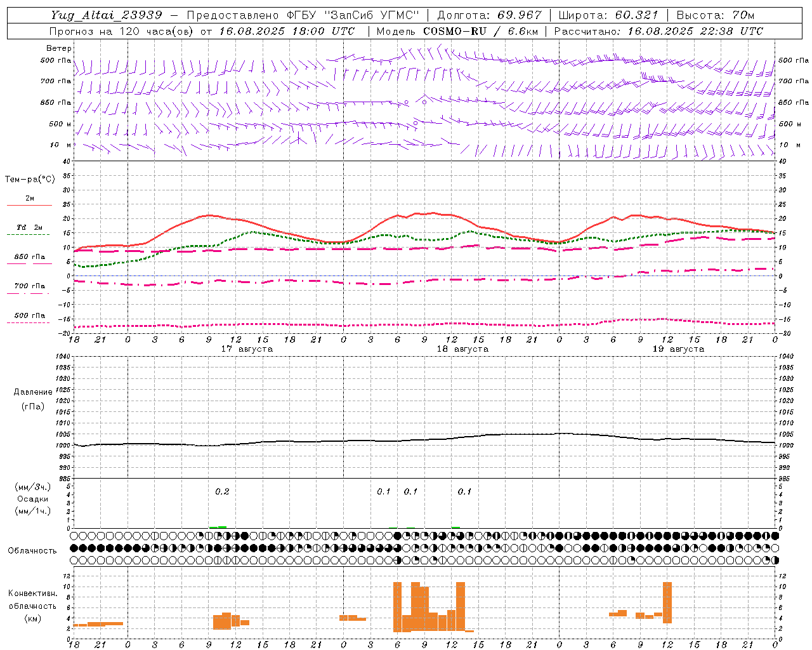Click the 'Облачность' cloud cover label
The width and height of the screenshot is (812, 650).
[32, 550]
